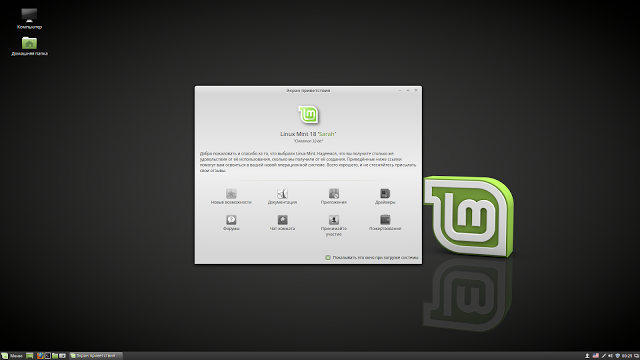The width and height of the screenshot is (640, 360).
Task: Open the Mint Menu button in the panel
Action: (x=12, y=356)
